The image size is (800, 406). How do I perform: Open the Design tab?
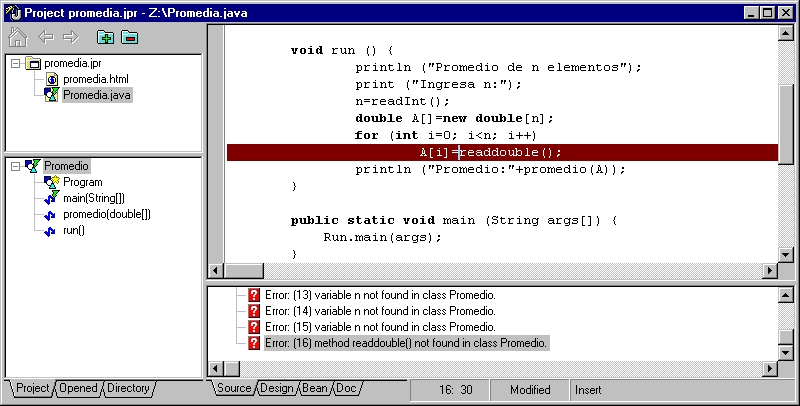(x=275, y=388)
